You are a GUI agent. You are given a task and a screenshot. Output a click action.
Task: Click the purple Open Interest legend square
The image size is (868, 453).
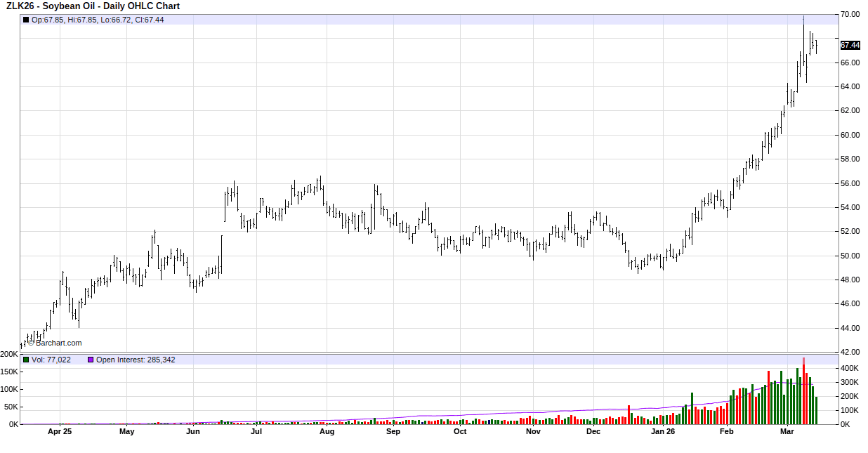(x=91, y=360)
